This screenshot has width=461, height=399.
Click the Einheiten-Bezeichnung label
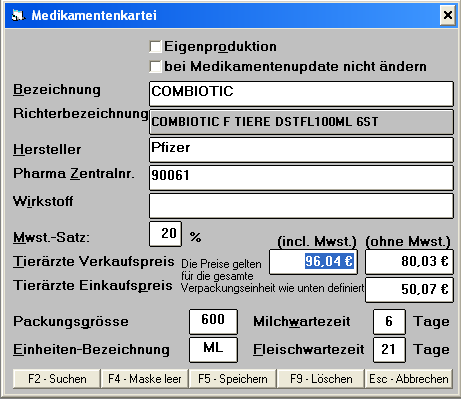[x=91, y=350]
